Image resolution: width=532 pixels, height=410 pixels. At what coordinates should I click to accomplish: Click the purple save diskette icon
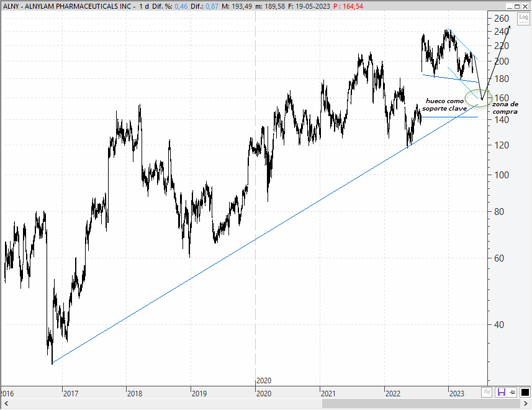tap(501, 393)
